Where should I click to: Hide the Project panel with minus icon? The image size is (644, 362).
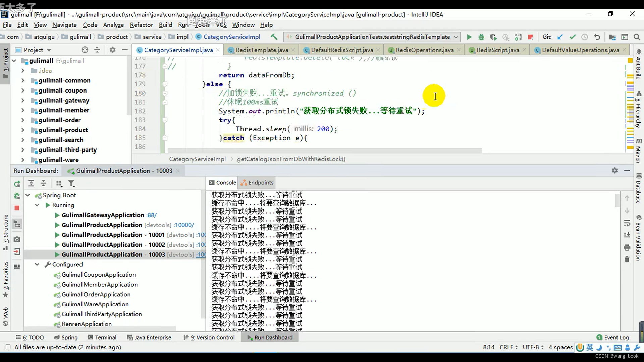(x=125, y=50)
